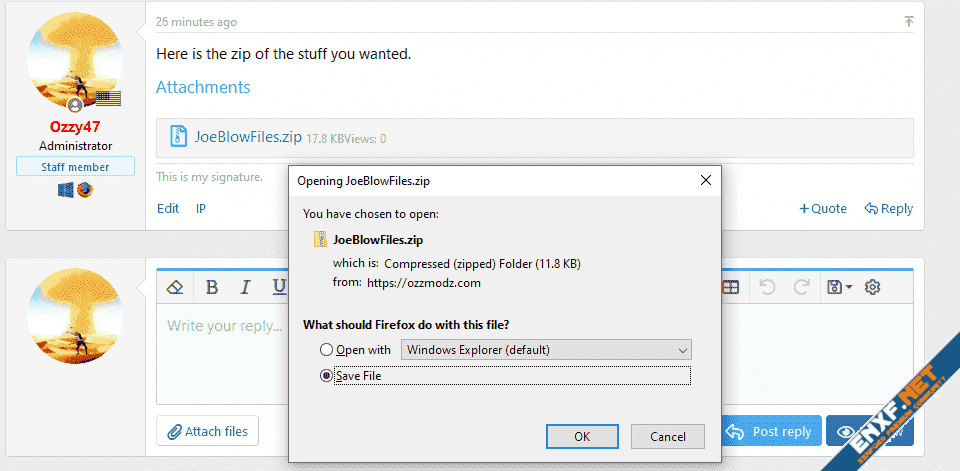Click the Edit link under the post
The width and height of the screenshot is (960, 471).
[x=168, y=209]
